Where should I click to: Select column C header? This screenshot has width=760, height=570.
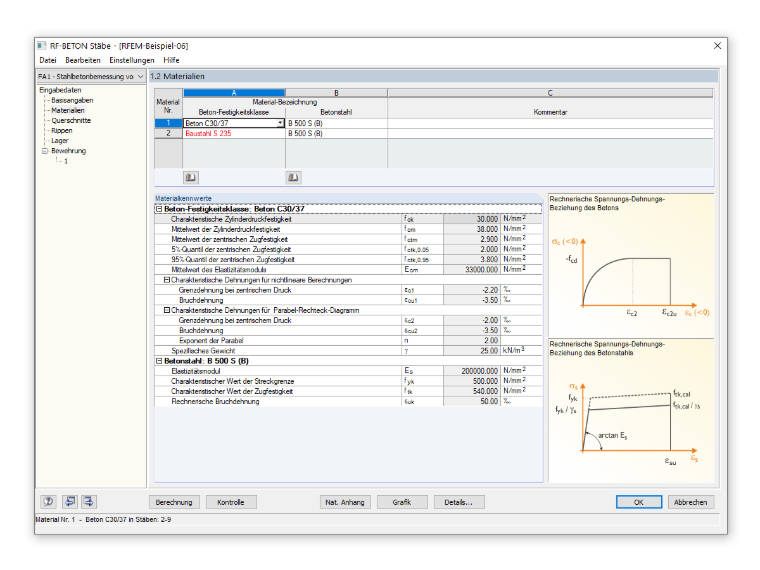click(550, 93)
